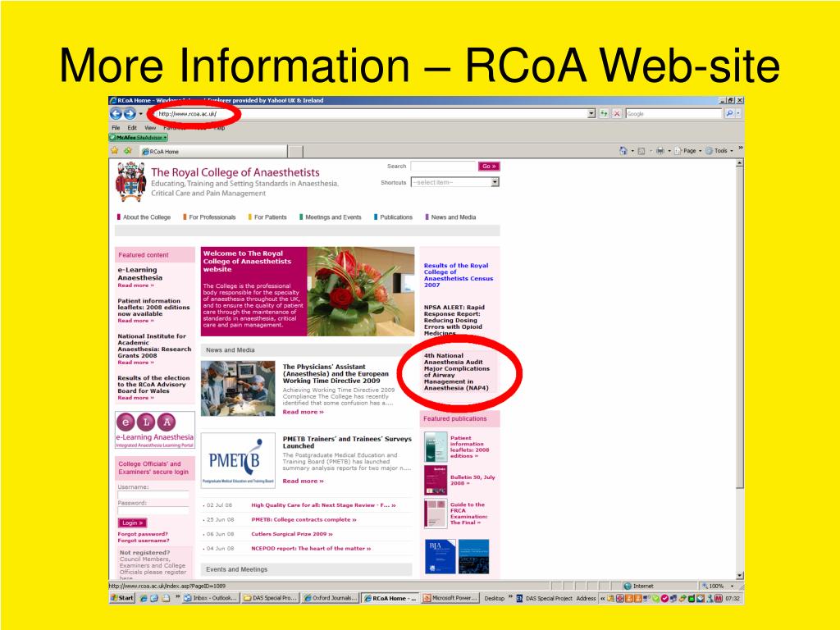Open the Page dropdown menu

coord(688,151)
